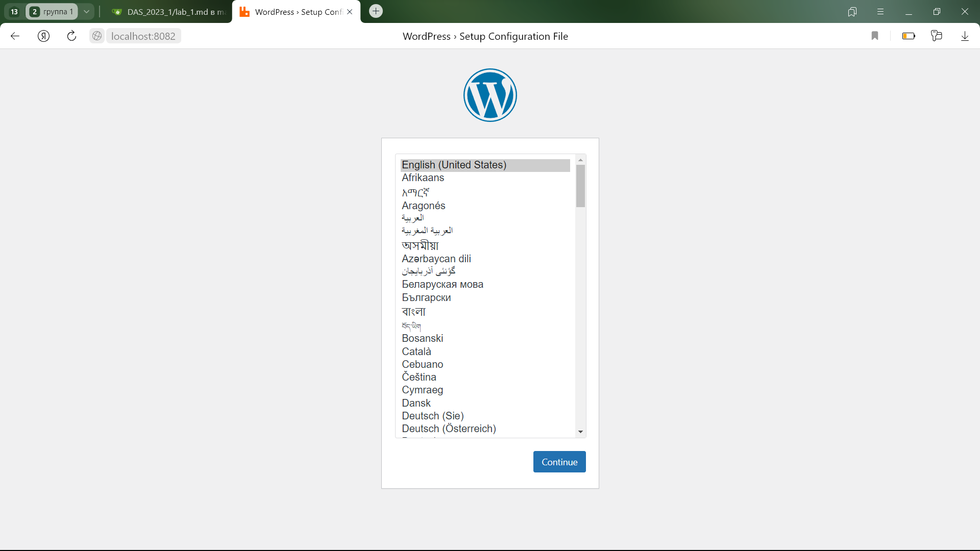Select Cebuano in the language list
Screen dimensions: 980x551
485,364
